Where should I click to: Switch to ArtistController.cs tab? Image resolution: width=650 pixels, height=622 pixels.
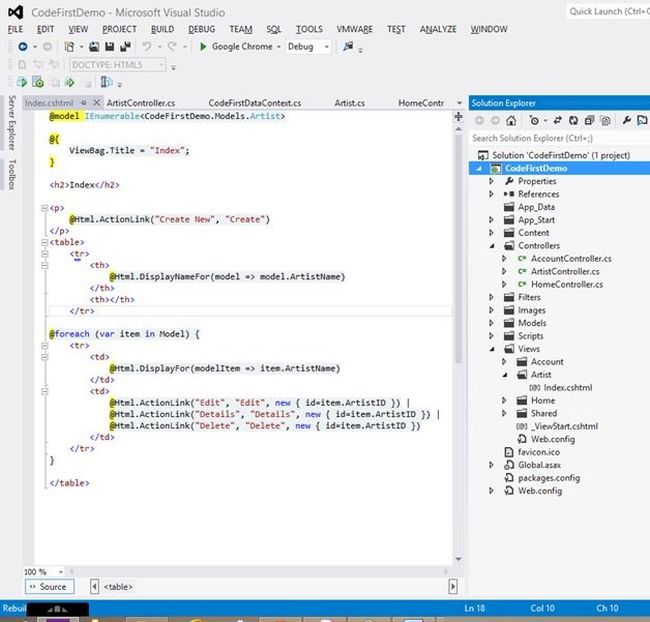[x=140, y=103]
